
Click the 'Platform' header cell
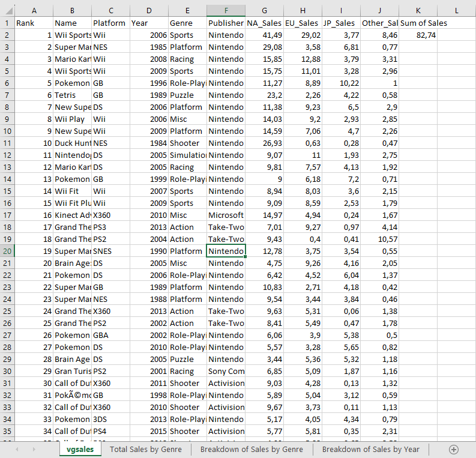pyautogui.click(x=111, y=23)
